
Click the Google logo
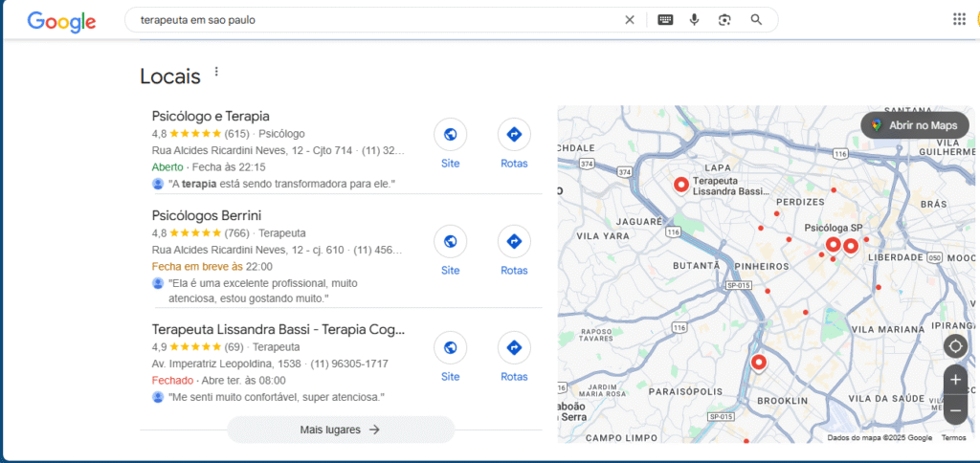pyautogui.click(x=61, y=21)
